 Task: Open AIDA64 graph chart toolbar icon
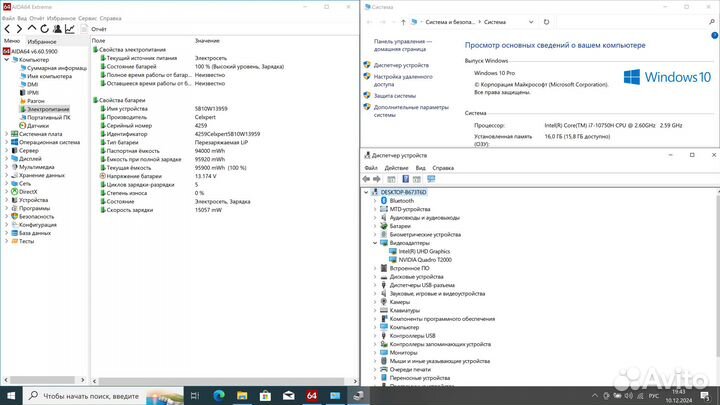tap(69, 29)
